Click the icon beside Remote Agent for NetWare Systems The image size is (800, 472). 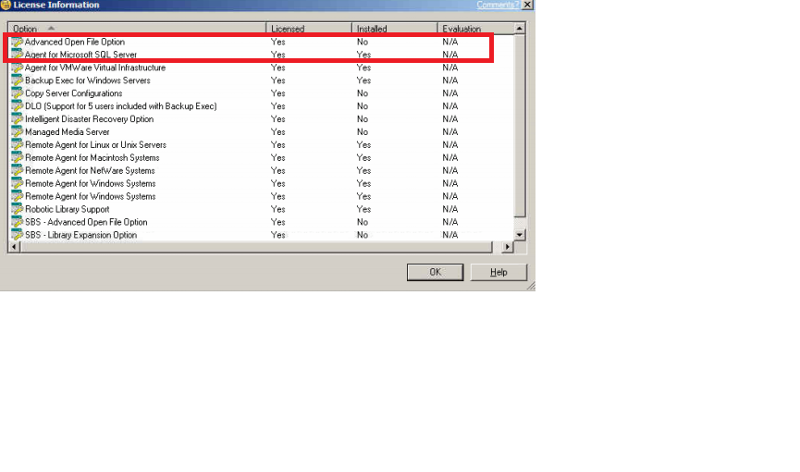click(17, 170)
